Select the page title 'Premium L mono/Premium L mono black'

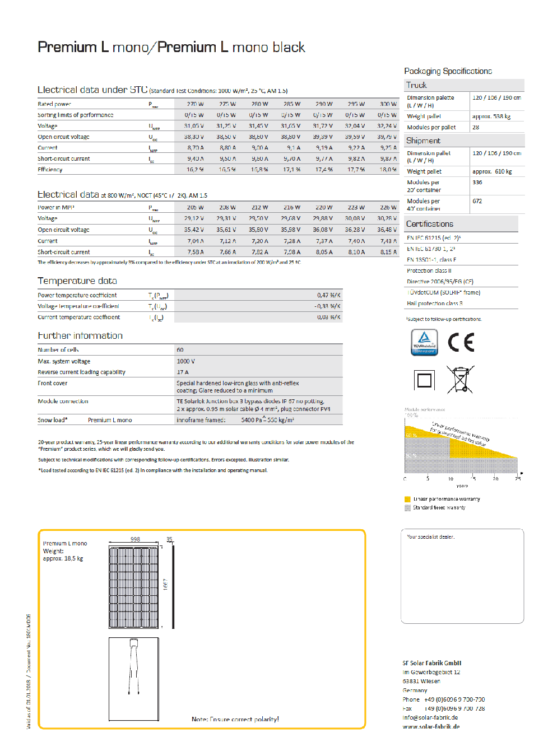pos(171,47)
